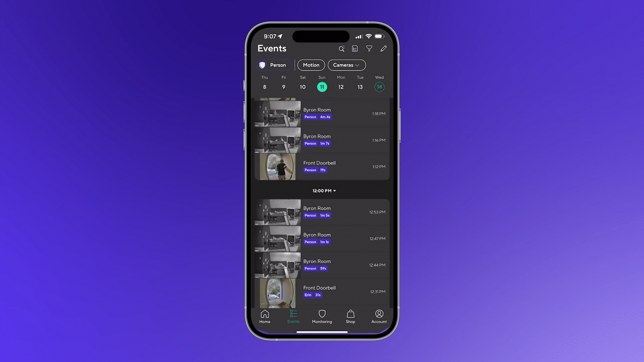Tap the Byron Room 1:18 PM event
Screen dimensions: 644x362
point(322,114)
